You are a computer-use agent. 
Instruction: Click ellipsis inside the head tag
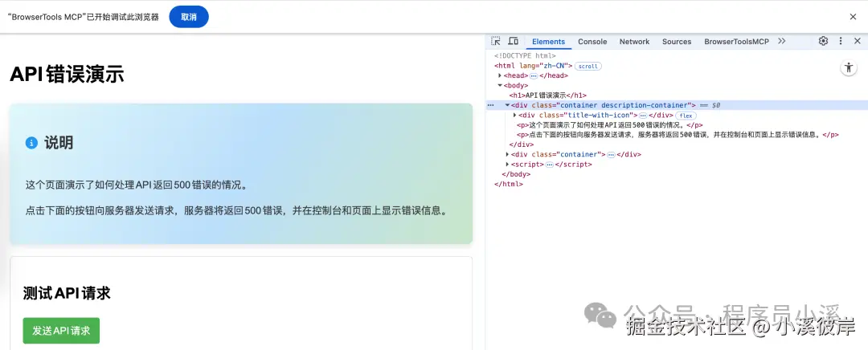[x=534, y=75]
